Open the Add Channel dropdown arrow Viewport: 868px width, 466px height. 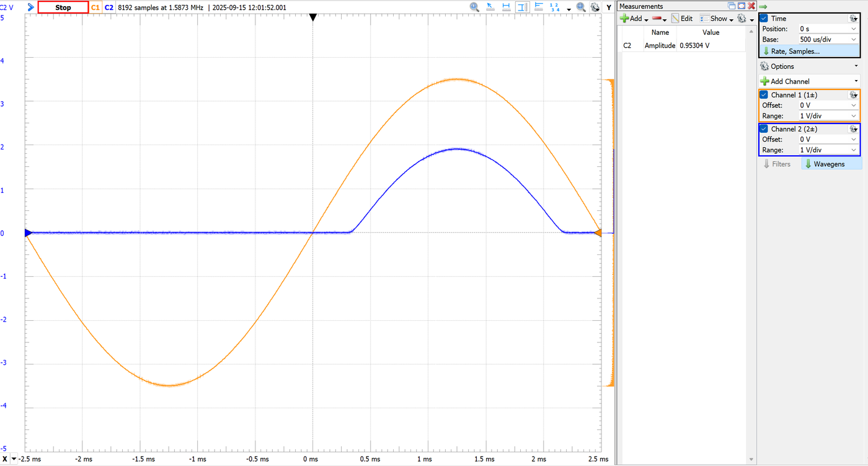tap(856, 81)
